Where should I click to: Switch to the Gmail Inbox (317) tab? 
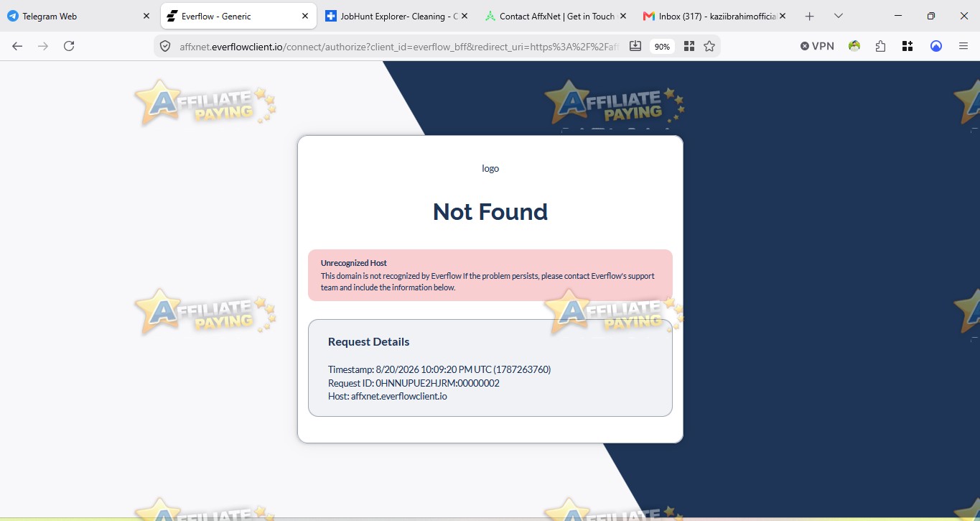pyautogui.click(x=715, y=16)
